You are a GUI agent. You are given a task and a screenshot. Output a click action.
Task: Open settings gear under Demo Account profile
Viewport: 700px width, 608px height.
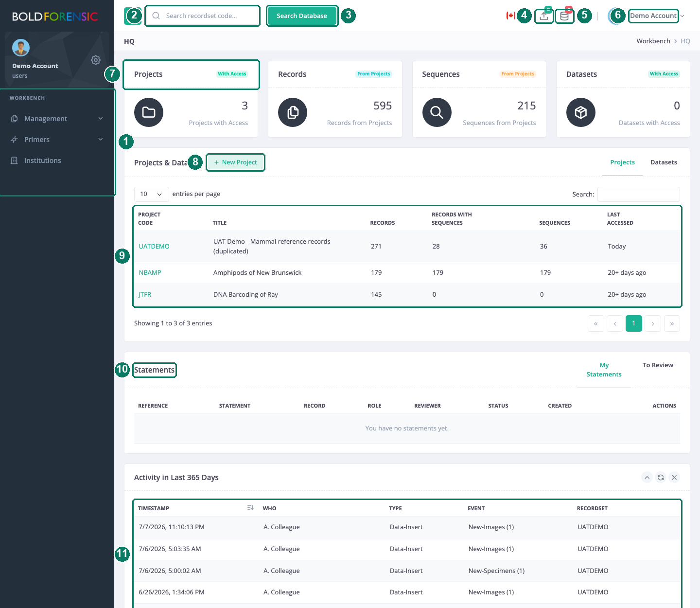(96, 60)
